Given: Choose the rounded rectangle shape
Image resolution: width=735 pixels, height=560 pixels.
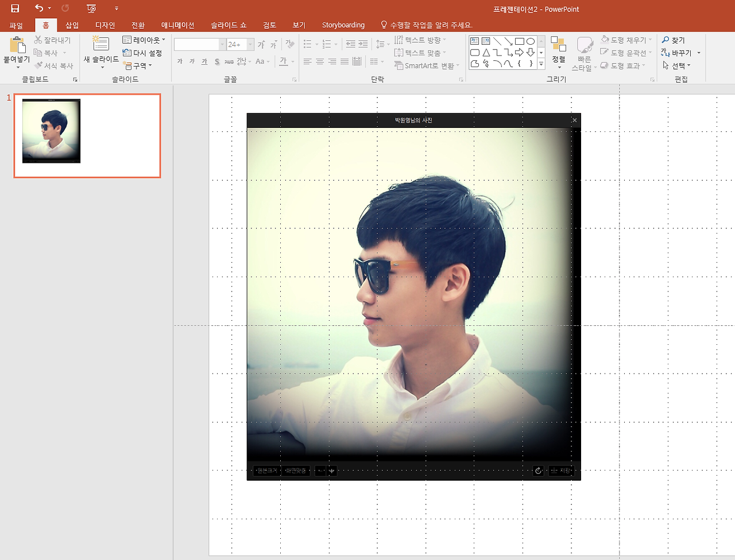Looking at the screenshot, I should click(475, 53).
